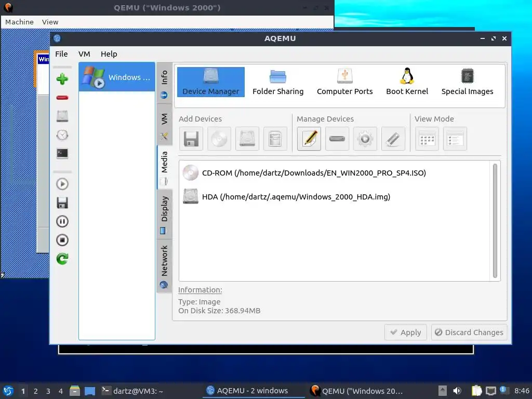Click the clock icon in the AQEMU left sidebar
The image size is (532, 399).
(62, 135)
